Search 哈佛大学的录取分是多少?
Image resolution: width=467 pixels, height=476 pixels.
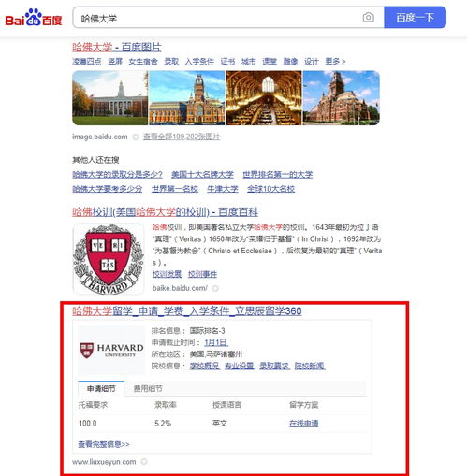(x=117, y=174)
